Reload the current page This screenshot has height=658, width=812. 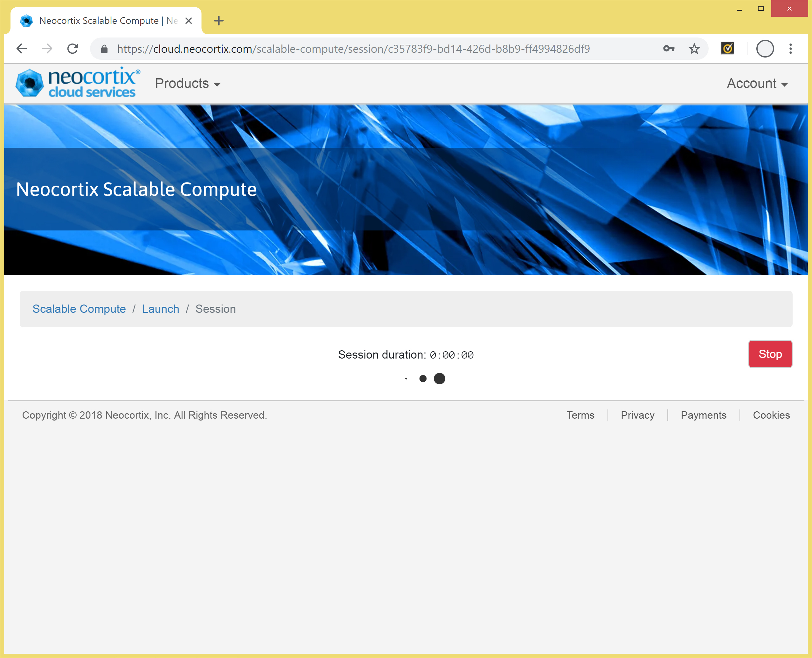click(73, 49)
